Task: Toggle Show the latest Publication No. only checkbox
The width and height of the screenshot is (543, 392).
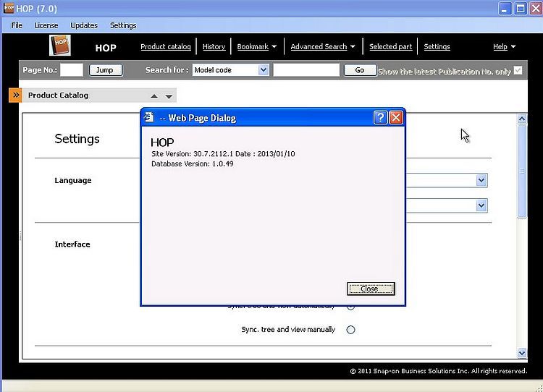Action: pos(518,70)
